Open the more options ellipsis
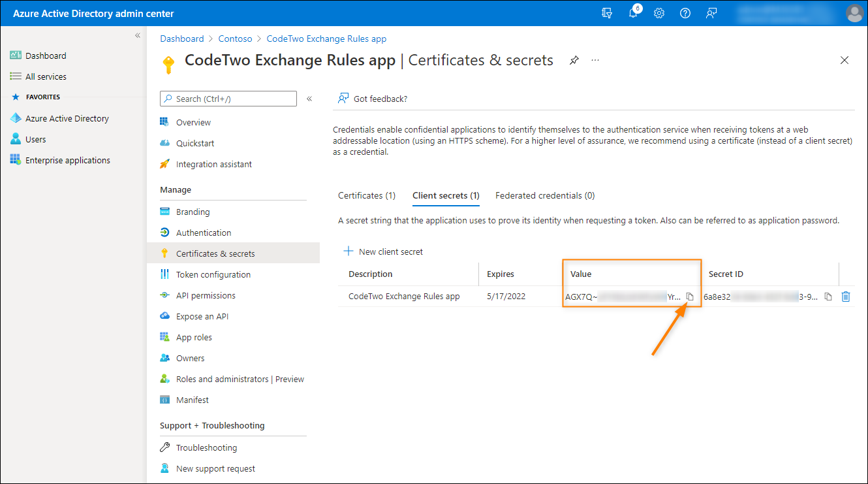Screen dimensions: 868x484 coord(595,60)
